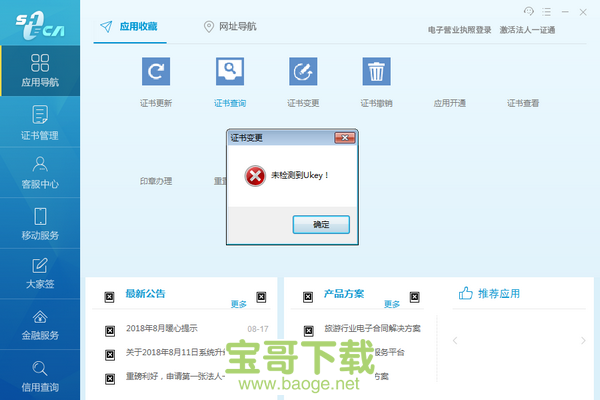This screenshot has height=400, width=600.
Task: Open the 重磅利好 announcement
Action: click(x=176, y=376)
